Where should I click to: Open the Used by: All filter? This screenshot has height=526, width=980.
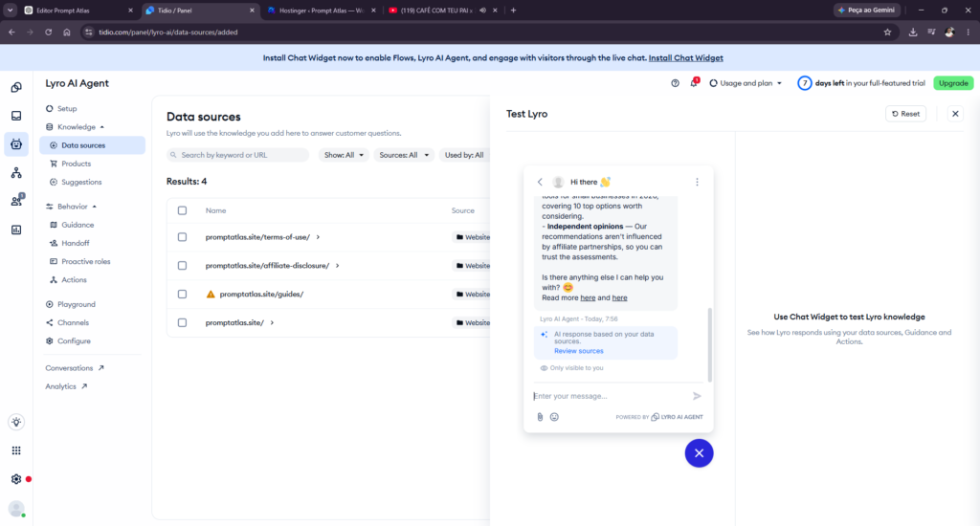464,155
